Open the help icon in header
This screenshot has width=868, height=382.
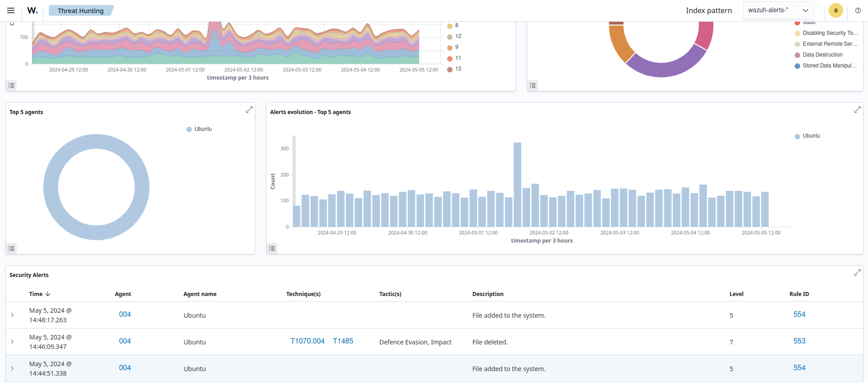point(858,10)
